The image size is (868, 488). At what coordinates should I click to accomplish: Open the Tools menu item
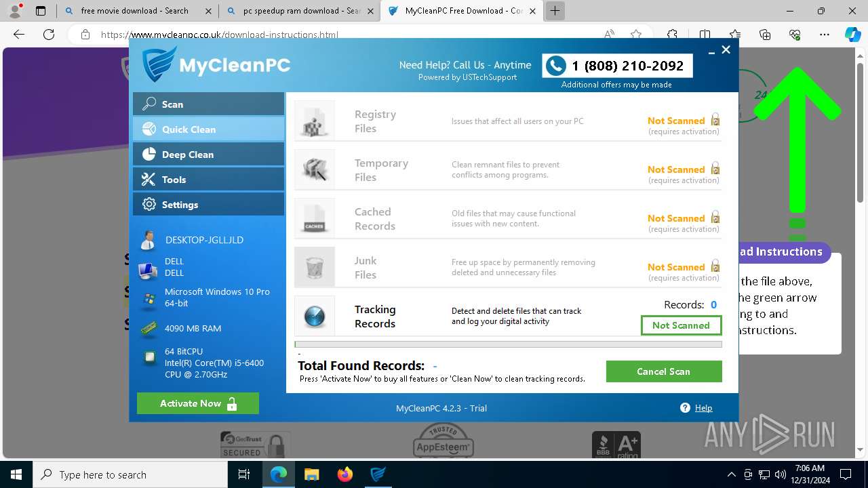click(208, 179)
